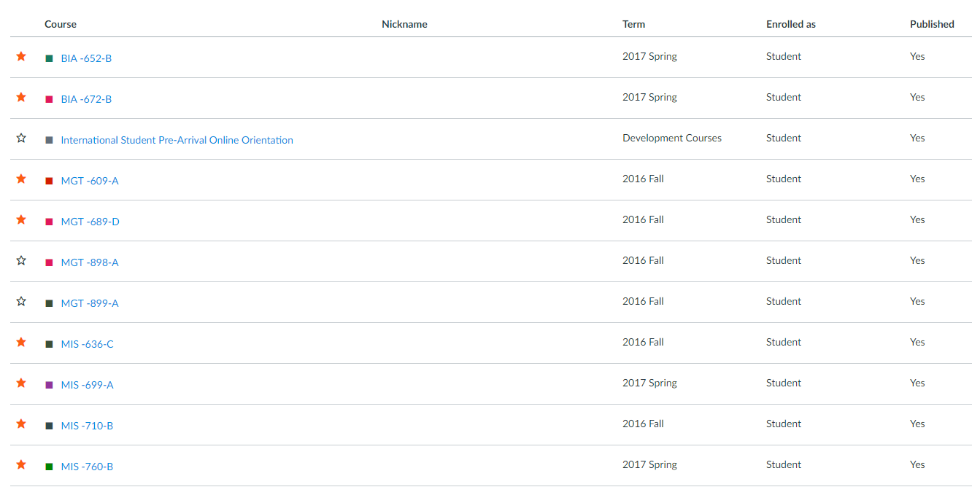Viewport: 980px width, 495px height.
Task: Select the 2017 Spring term for BIA -652-B
Action: coord(649,56)
